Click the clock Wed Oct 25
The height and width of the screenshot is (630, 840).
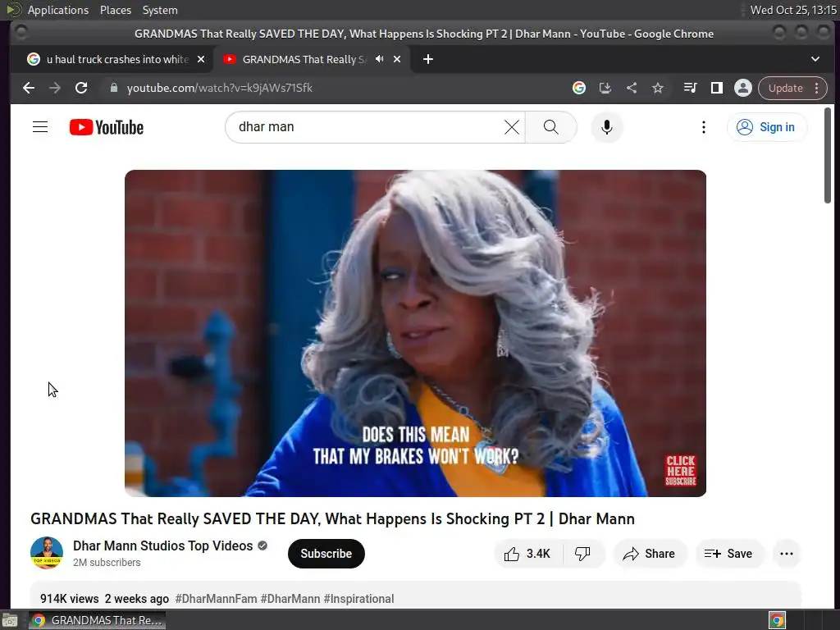click(x=793, y=10)
